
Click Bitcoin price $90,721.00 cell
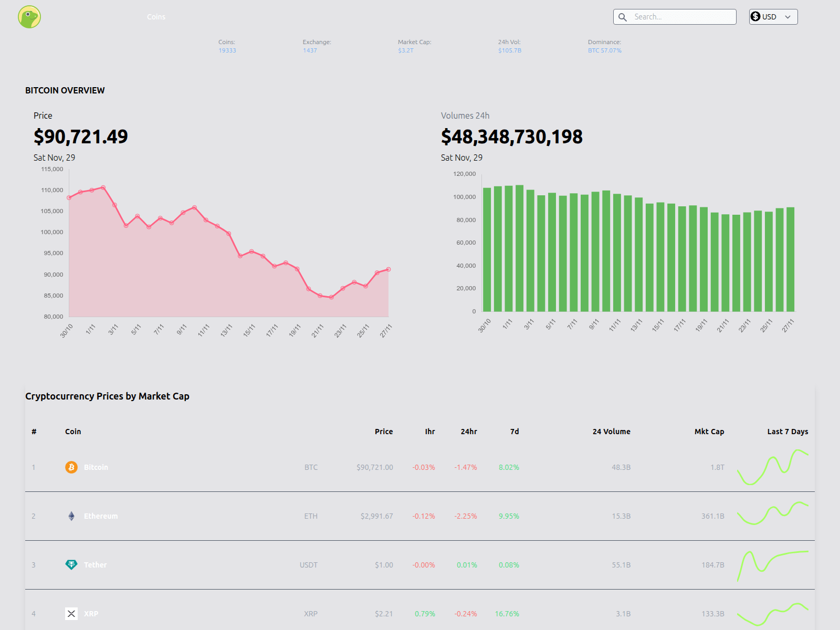(375, 467)
